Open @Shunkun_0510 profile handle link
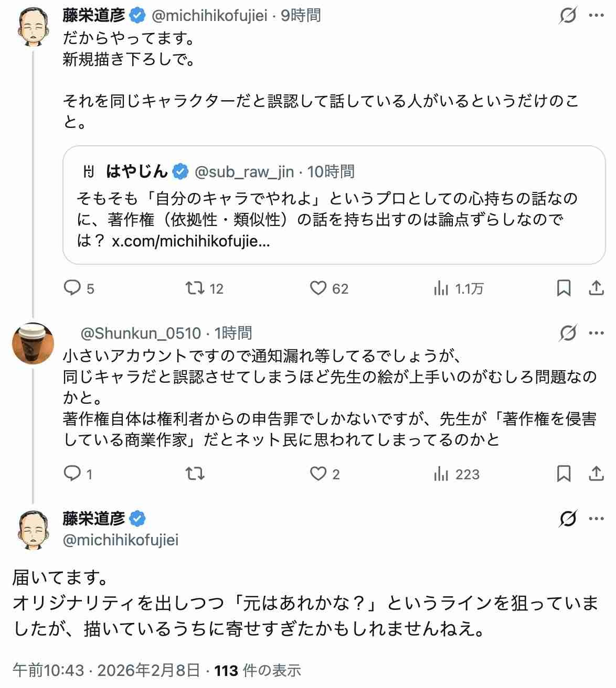 pyautogui.click(x=141, y=333)
